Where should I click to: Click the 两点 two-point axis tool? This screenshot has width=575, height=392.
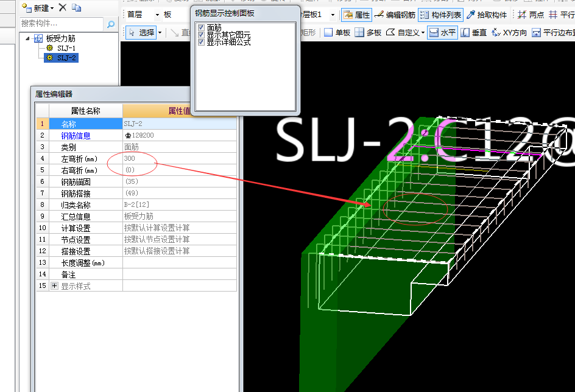pos(531,15)
